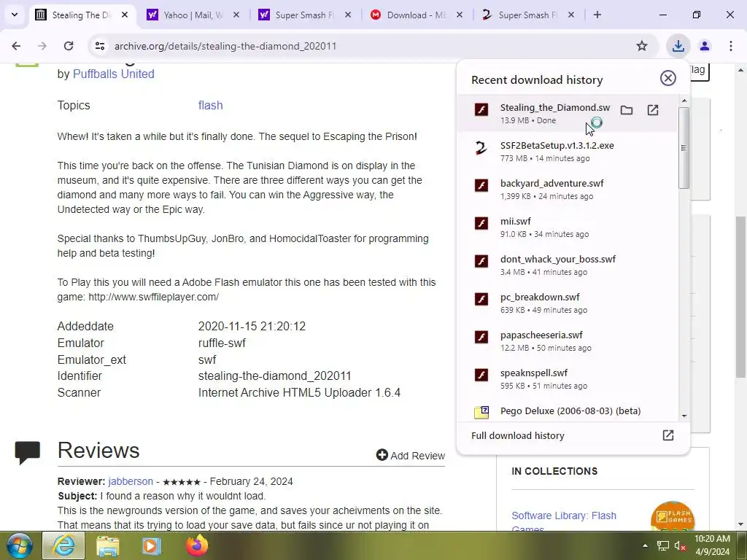Click the Flash icon beside papascheeseria.swf

481,337
